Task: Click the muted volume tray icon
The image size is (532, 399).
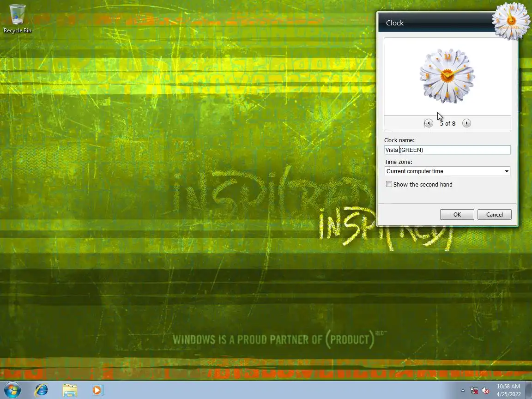Action: coord(485,391)
